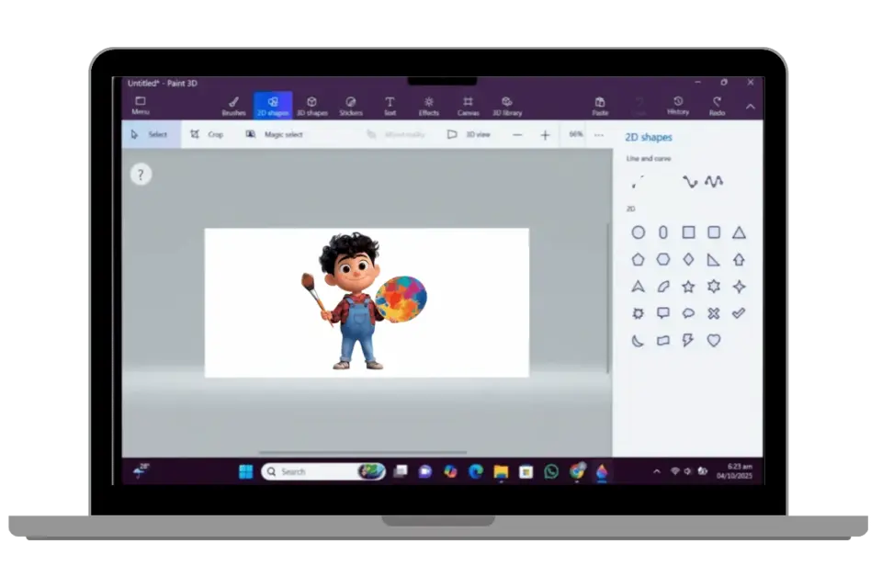
Task: Pick the checkmark shape
Action: click(739, 313)
